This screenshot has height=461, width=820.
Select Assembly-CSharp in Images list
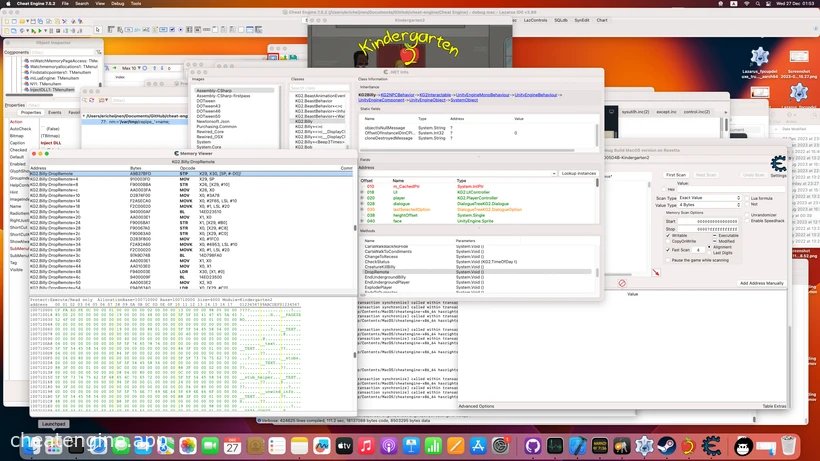(234, 90)
